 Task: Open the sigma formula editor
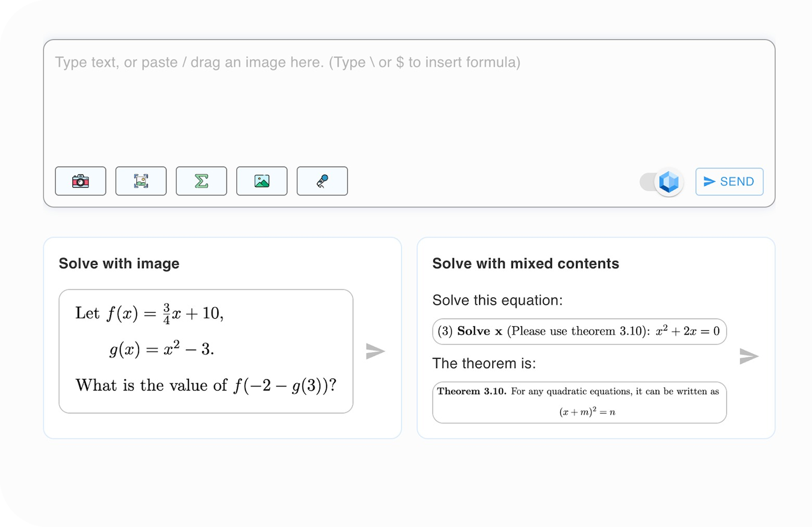(x=201, y=181)
